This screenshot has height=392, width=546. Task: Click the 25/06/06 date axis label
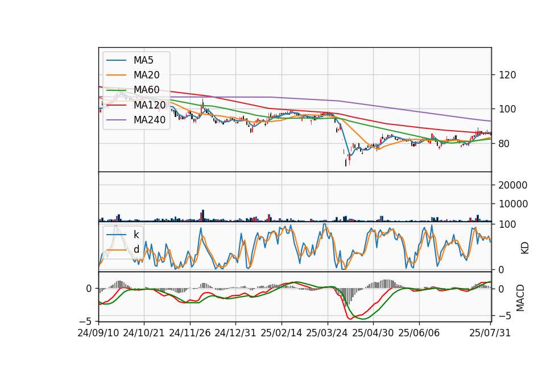(419, 333)
